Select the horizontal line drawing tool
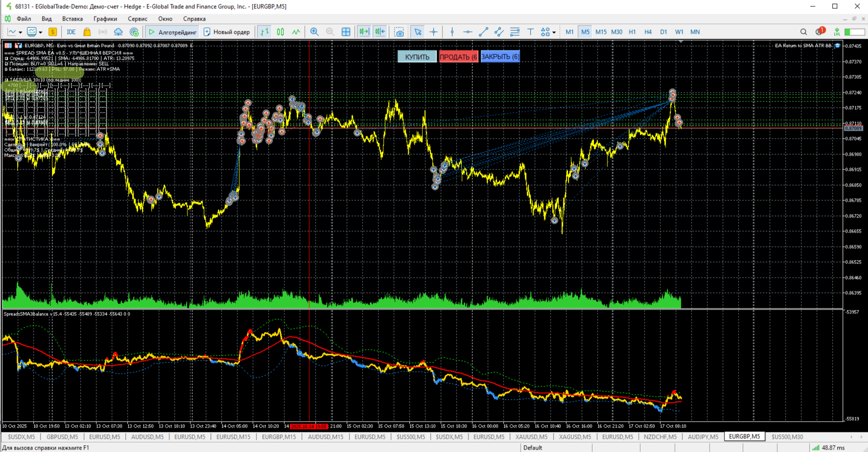The image size is (868, 452). click(x=468, y=32)
